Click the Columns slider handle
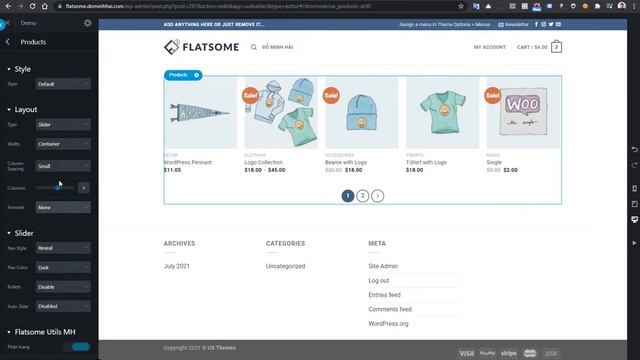 (58, 188)
